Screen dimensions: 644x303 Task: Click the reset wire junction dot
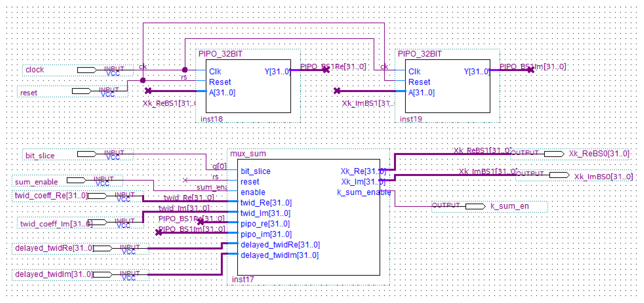[x=143, y=80]
